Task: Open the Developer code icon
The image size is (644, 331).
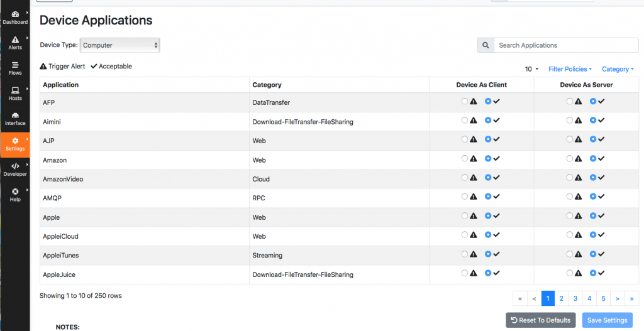Action: pos(15,166)
